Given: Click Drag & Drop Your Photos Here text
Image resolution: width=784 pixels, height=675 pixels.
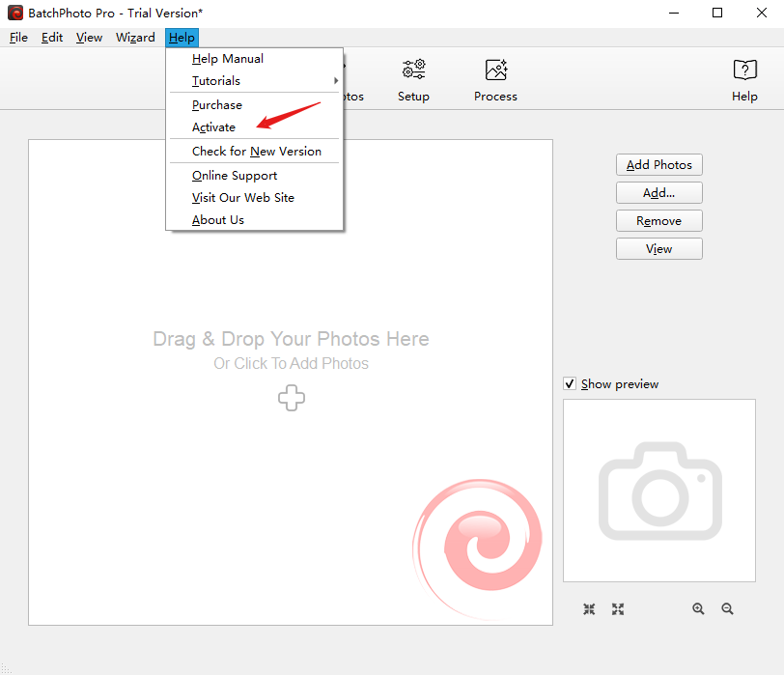Looking at the screenshot, I should (291, 339).
